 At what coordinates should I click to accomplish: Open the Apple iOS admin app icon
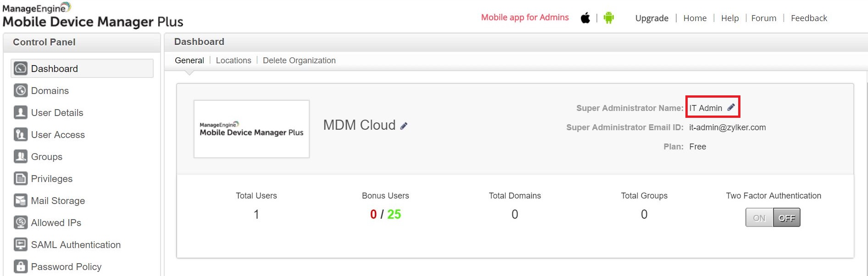585,18
